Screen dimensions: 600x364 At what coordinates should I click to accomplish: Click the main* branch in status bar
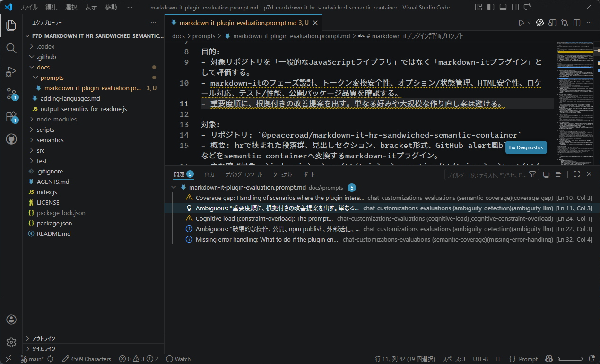tap(33, 359)
